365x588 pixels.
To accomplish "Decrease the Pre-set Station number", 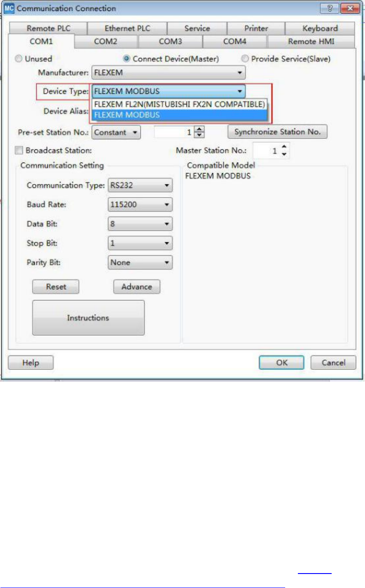I will point(200,135).
